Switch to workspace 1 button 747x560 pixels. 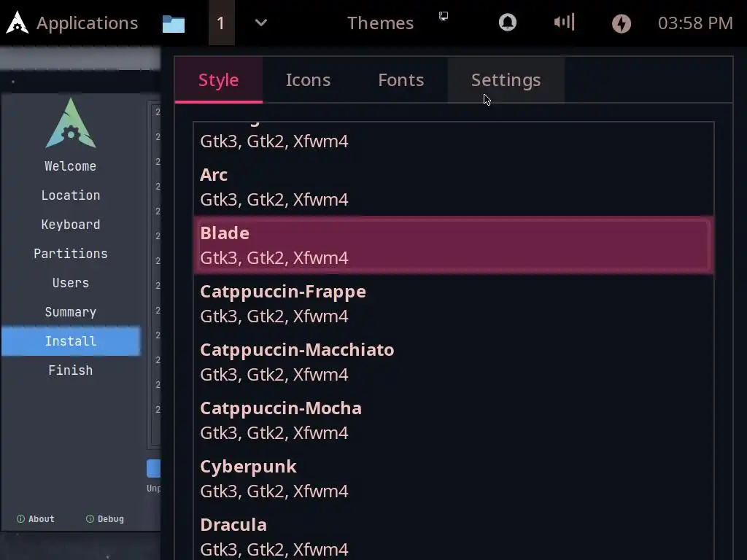pos(222,23)
